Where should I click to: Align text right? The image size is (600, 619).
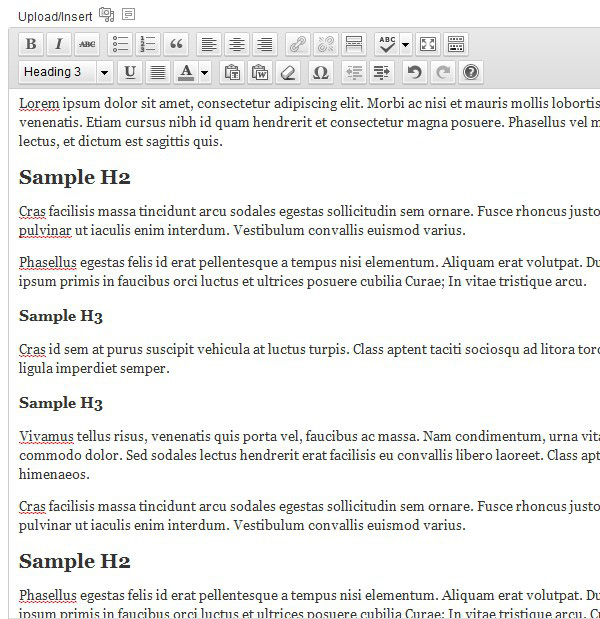[265, 44]
